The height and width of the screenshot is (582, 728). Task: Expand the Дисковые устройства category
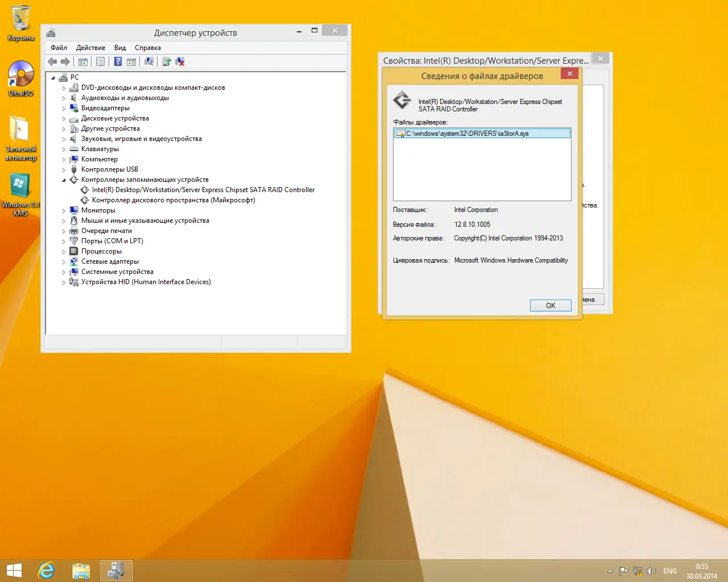pyautogui.click(x=64, y=119)
